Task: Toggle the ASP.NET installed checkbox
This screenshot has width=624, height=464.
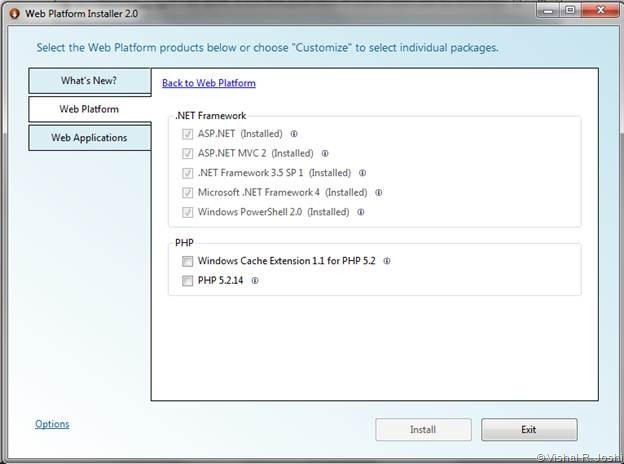Action: coord(187,134)
